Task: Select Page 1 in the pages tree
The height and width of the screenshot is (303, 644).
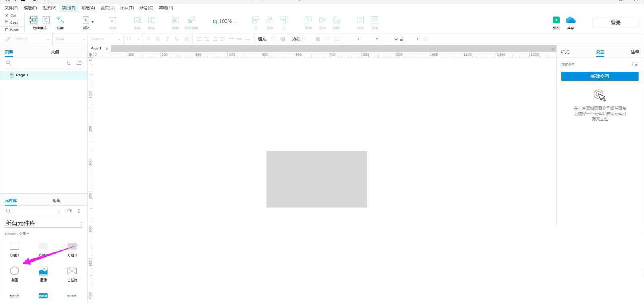Action: [22, 75]
